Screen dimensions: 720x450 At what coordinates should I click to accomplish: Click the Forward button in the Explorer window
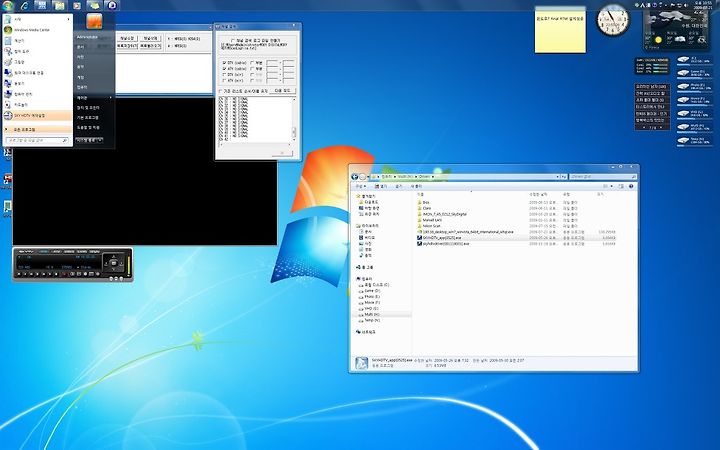point(362,177)
